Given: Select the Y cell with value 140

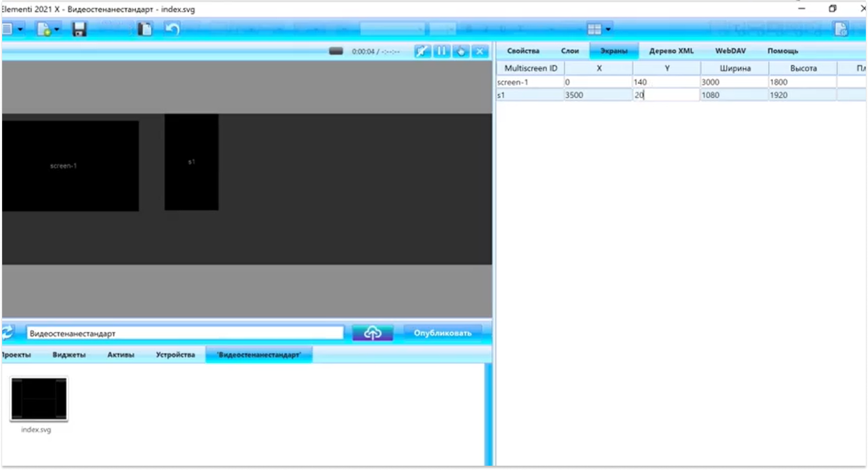Looking at the screenshot, I should pos(667,82).
